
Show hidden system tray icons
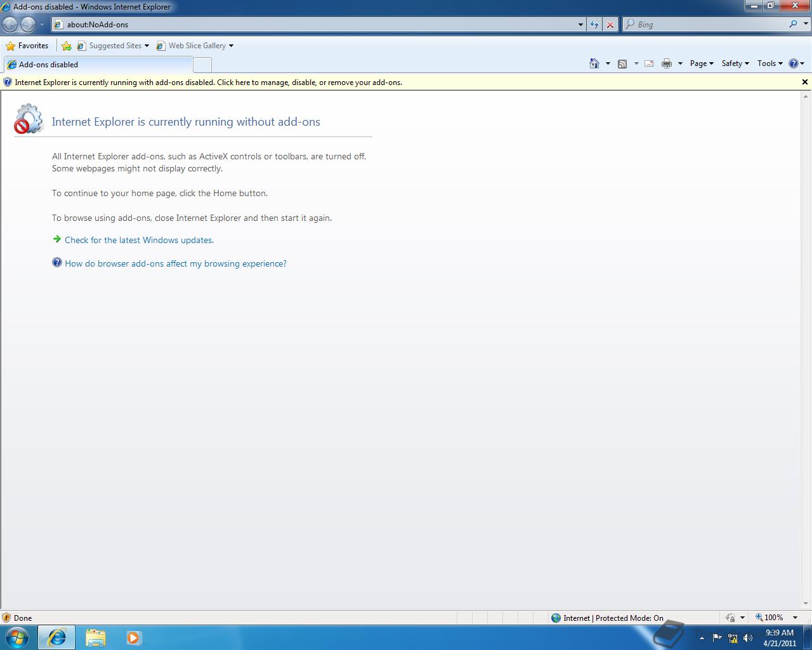pos(702,638)
